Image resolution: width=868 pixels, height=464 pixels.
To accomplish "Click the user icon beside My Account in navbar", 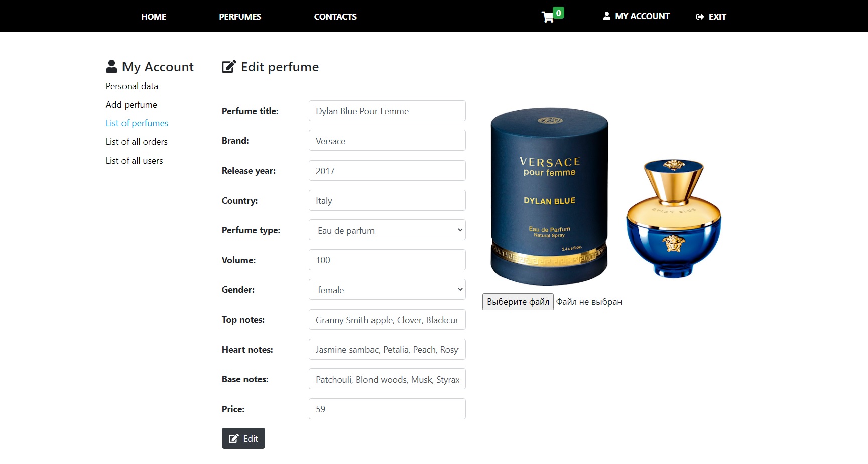I will click(x=607, y=16).
